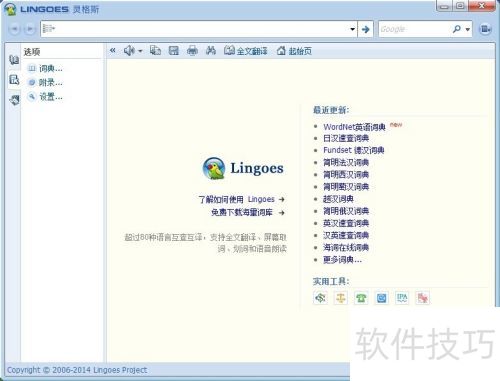Open 越汉词典 link

tap(338, 199)
